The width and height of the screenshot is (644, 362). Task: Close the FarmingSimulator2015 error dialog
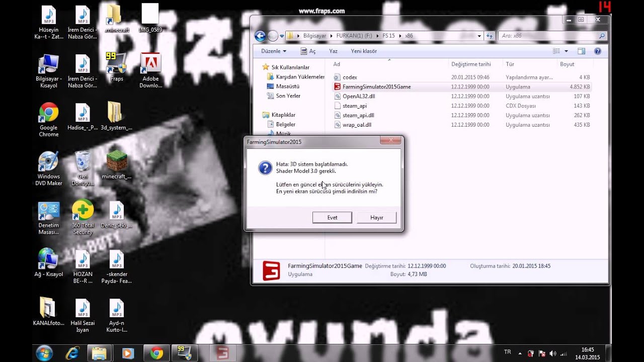coord(390,141)
